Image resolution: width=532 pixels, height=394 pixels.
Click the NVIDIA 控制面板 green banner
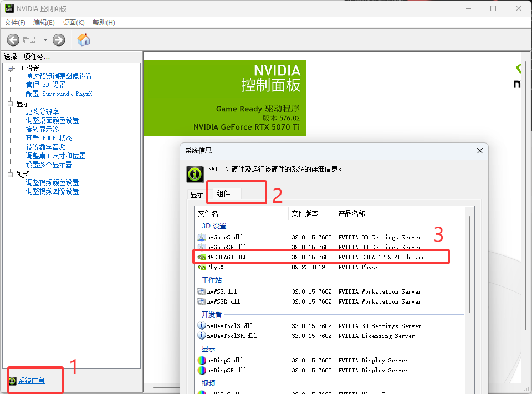[x=224, y=98]
